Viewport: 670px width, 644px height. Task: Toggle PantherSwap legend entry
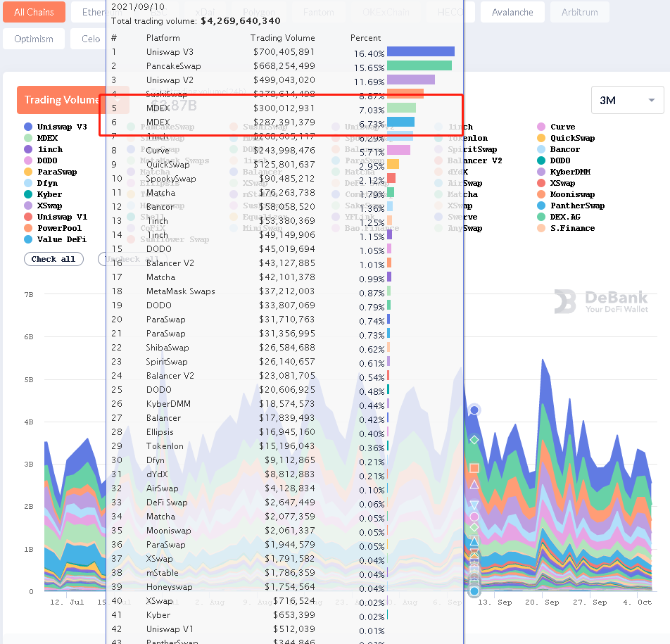[571, 206]
